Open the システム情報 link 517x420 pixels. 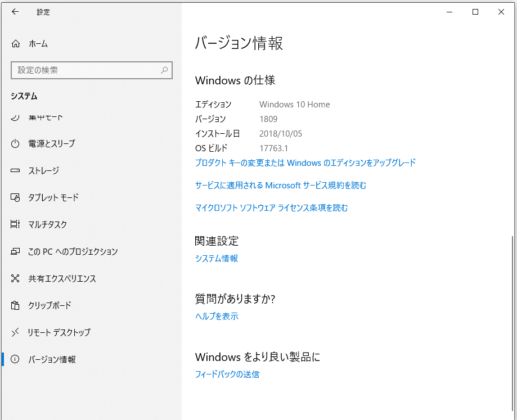point(216,258)
